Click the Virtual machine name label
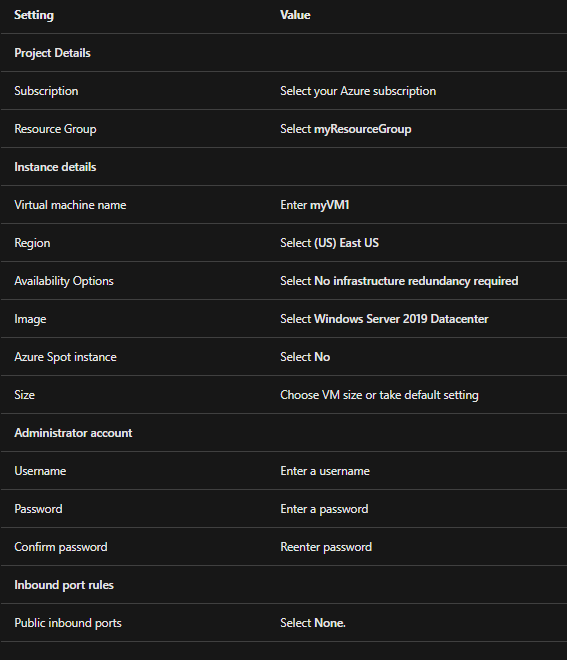The image size is (567, 660). pyautogui.click(x=70, y=205)
